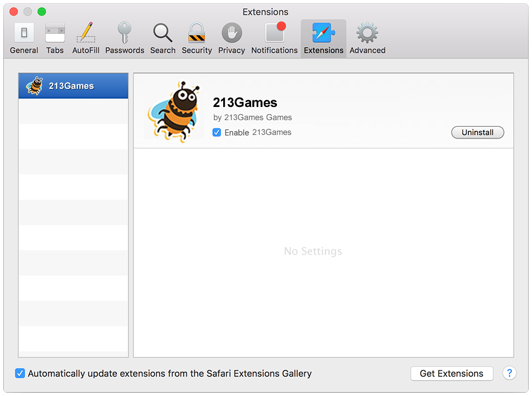Viewport: 532px width, 396px height.
Task: Select 213Games in the extensions list
Action: pos(73,86)
